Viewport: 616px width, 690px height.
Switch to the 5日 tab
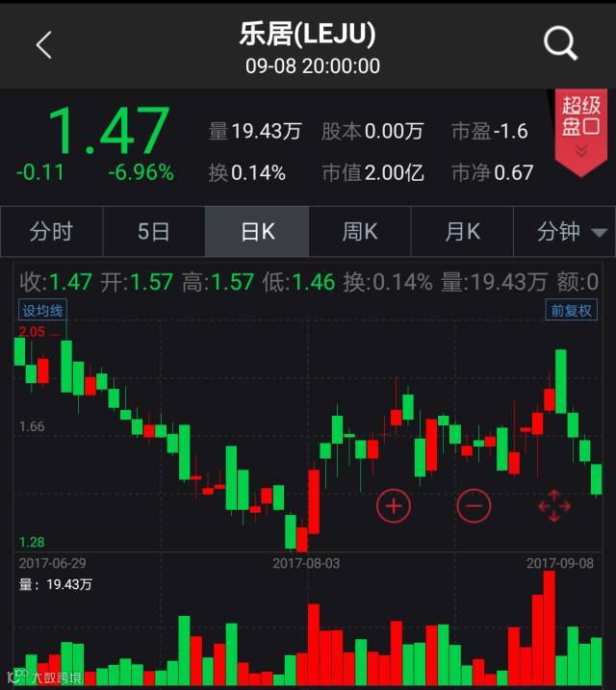(154, 232)
